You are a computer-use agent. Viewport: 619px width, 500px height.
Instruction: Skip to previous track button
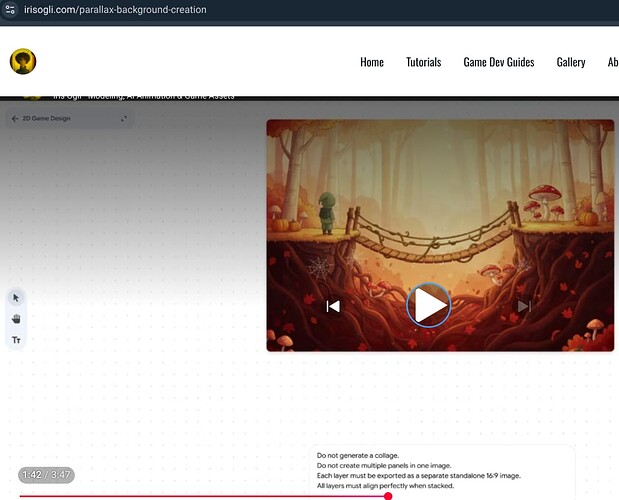pos(333,306)
